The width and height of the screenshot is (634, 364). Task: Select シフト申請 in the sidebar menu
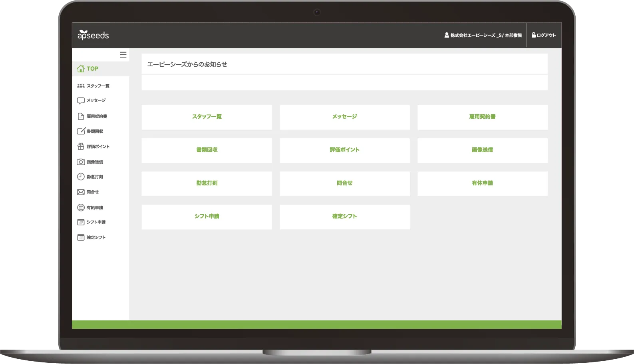point(96,222)
